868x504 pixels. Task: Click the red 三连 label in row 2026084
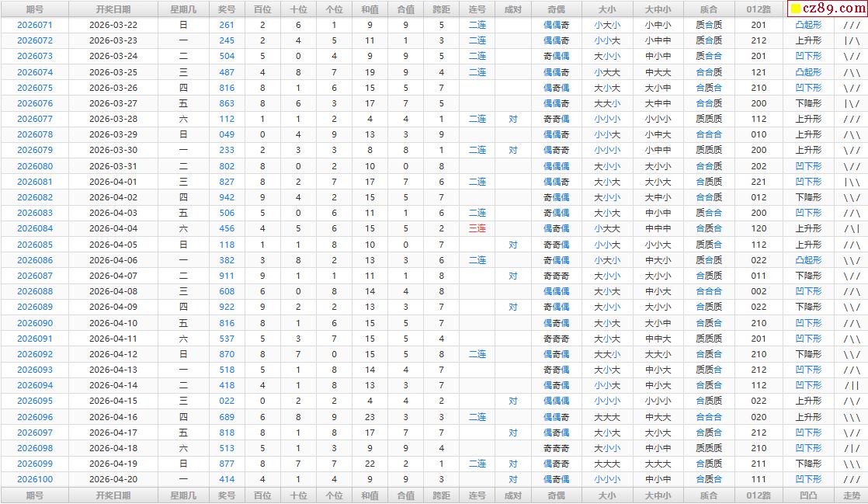477,229
